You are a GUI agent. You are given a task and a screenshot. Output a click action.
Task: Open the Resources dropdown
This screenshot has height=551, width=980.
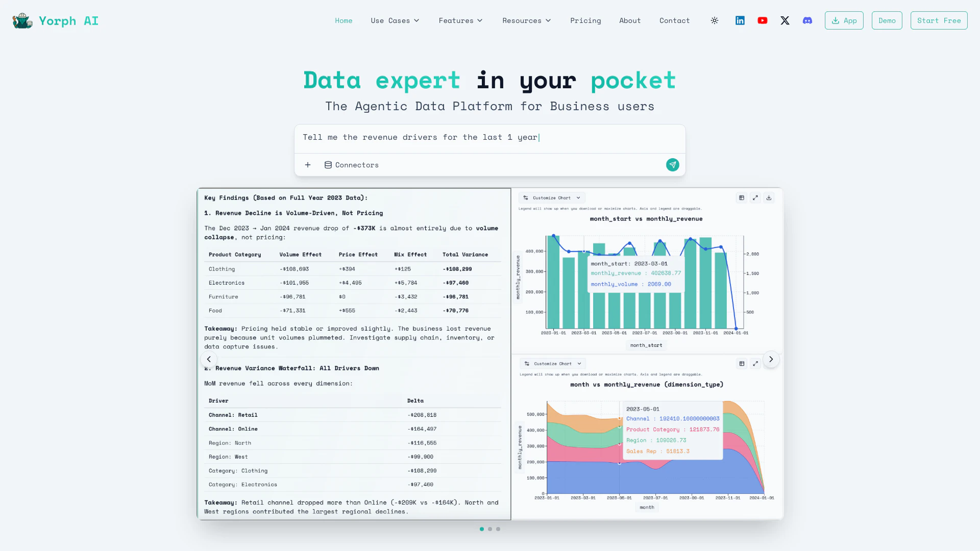tap(526, 20)
